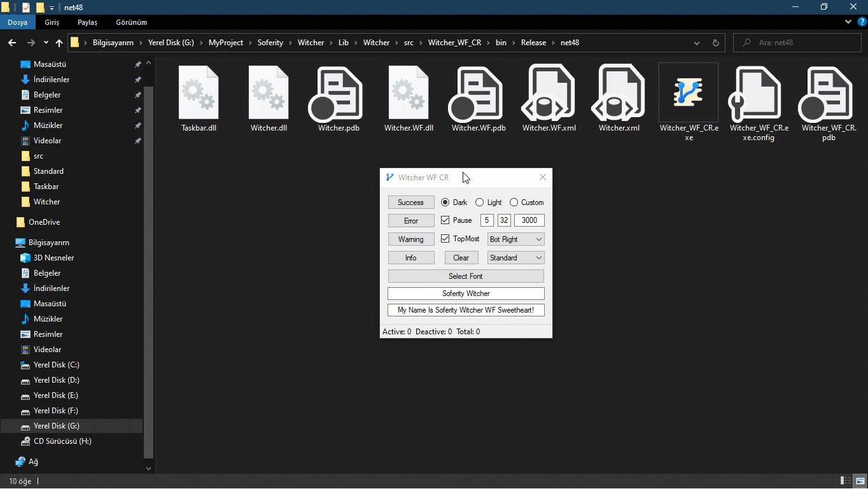Image resolution: width=868 pixels, height=489 pixels.
Task: Select the Witcher_WF_CR.pdb file icon
Action: 826,93
